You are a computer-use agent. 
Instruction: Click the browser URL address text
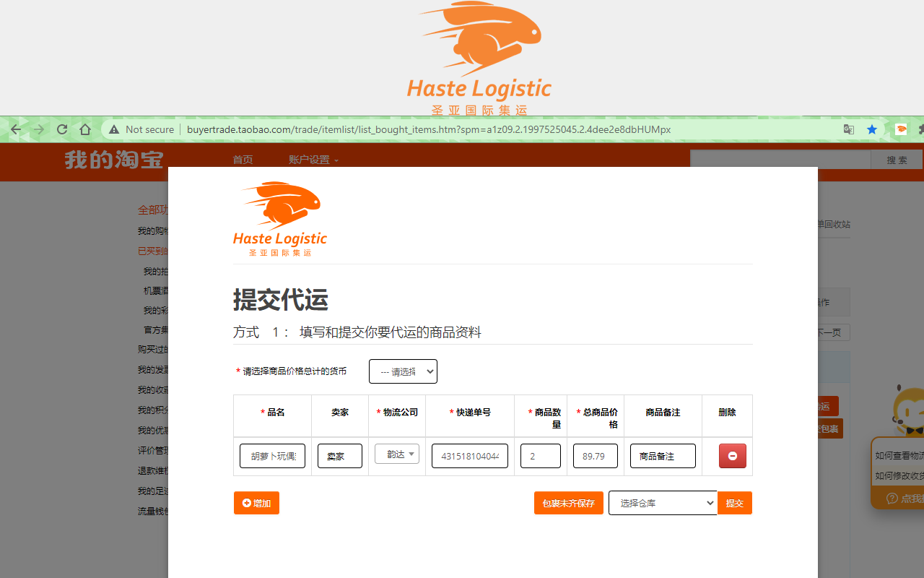pyautogui.click(x=429, y=129)
